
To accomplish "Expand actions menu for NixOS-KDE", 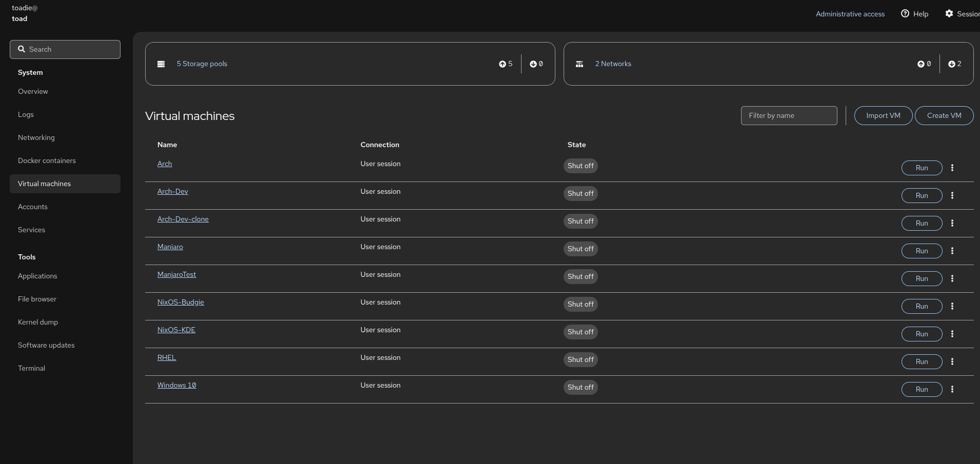I will 952,334.
